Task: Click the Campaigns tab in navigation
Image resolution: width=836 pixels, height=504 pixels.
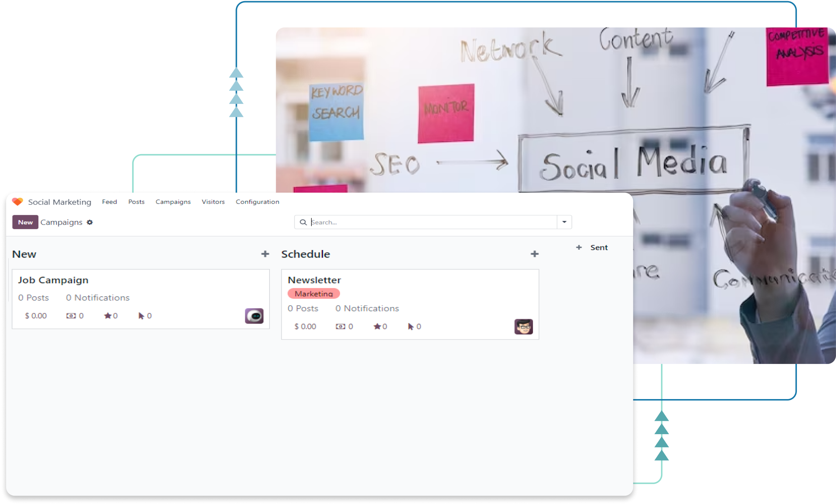Action: [x=173, y=202]
